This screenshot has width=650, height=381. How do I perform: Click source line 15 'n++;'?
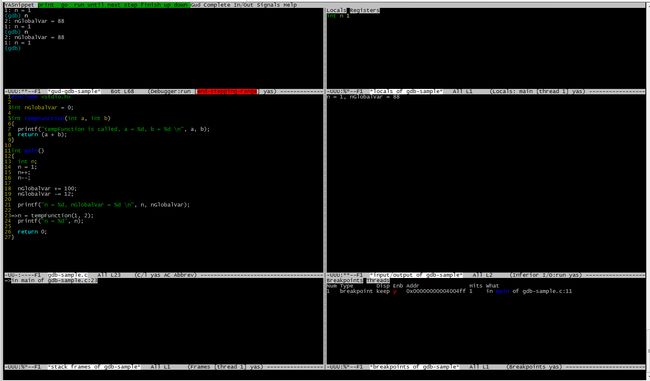24,172
